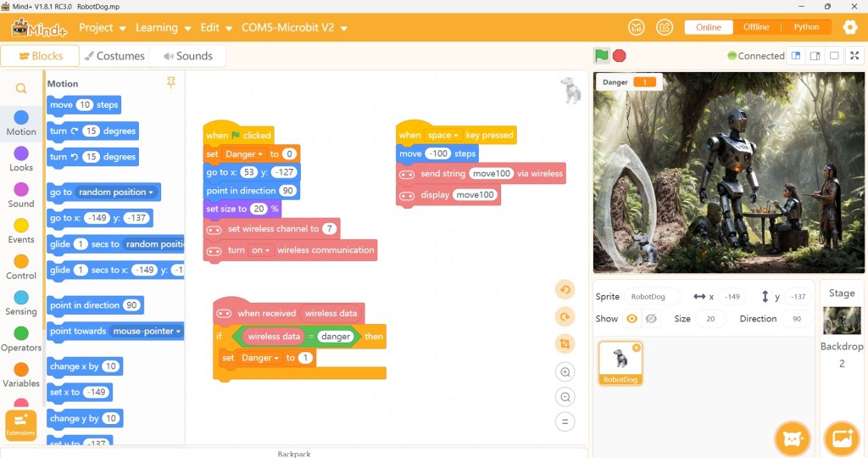Open the Project menu
Viewport: 868px width, 458px height.
click(102, 28)
